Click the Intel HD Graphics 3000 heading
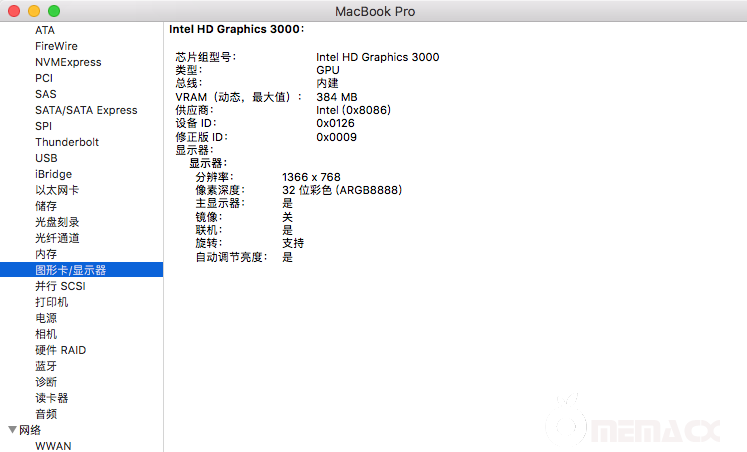Viewport: 747px width, 452px height. (236, 29)
